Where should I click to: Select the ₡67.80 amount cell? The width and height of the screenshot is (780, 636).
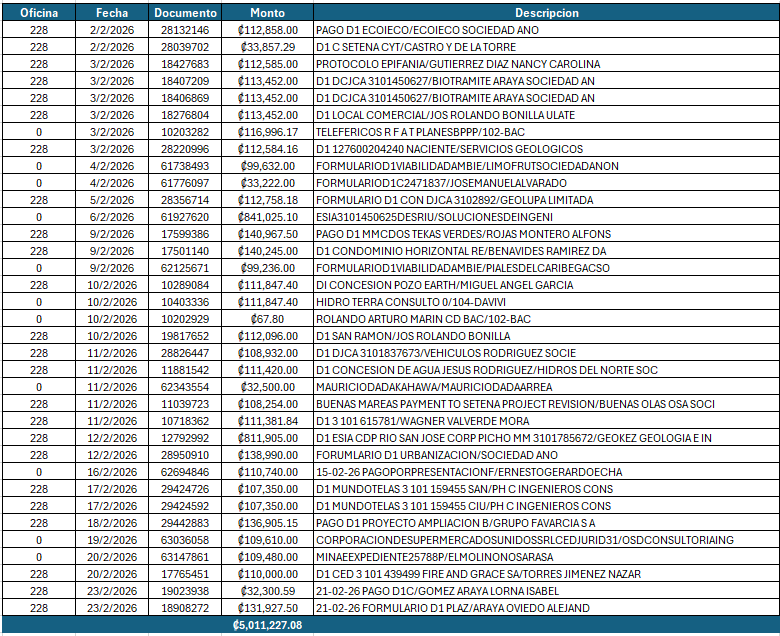click(266, 319)
